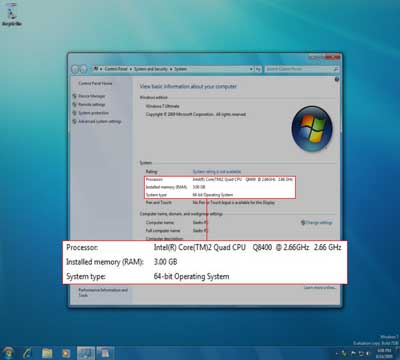Click the Learn more online link
The image size is (400, 360).
pyautogui.click(x=320, y=287)
